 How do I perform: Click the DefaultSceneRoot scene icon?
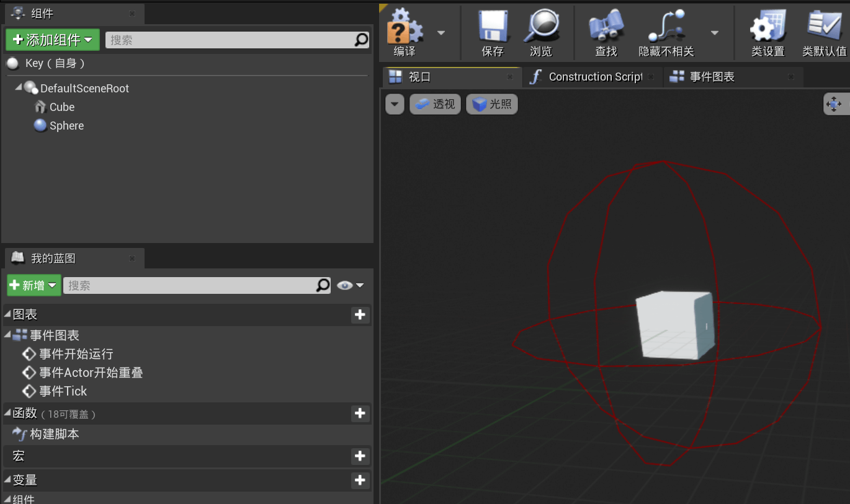[x=31, y=88]
